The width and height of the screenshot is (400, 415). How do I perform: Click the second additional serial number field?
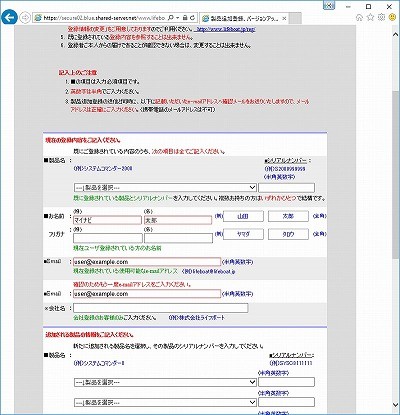286,402
